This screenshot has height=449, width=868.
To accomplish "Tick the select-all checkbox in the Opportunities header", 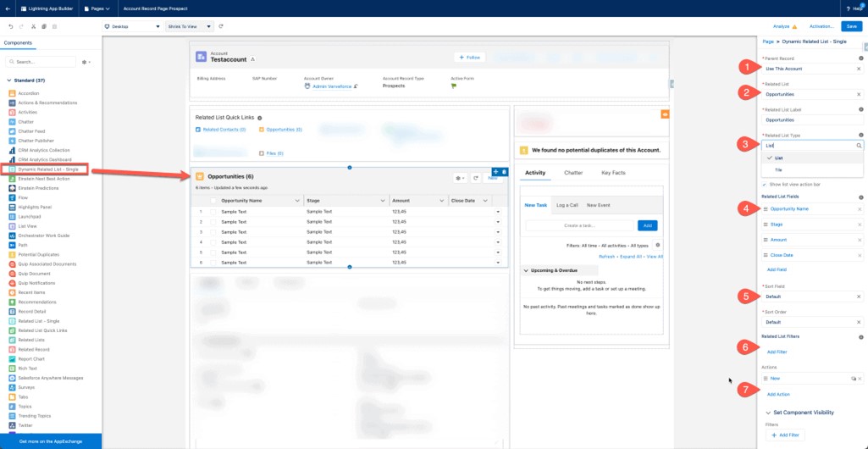I will (x=213, y=201).
